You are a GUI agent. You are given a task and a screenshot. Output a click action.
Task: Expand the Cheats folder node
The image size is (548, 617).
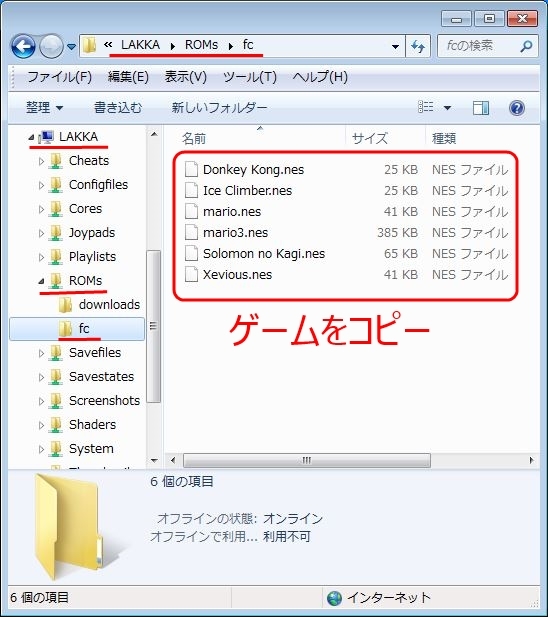coord(41,161)
